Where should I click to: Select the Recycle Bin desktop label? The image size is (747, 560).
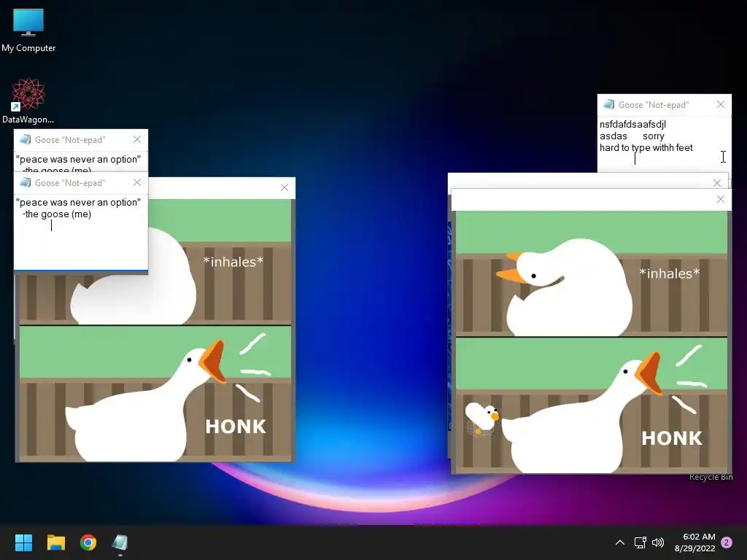tap(711, 477)
